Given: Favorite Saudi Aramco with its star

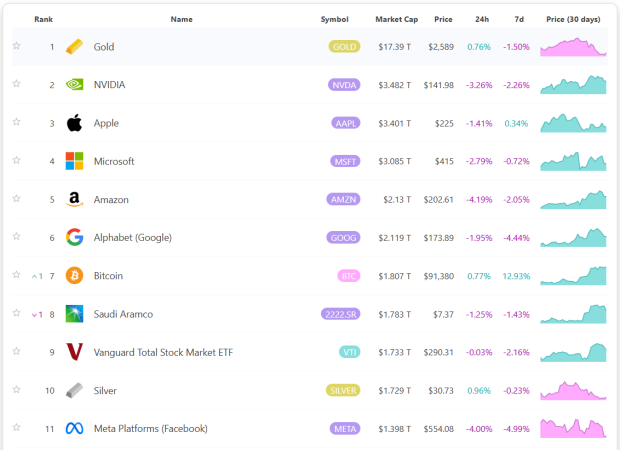Looking at the screenshot, I should tap(17, 313).
